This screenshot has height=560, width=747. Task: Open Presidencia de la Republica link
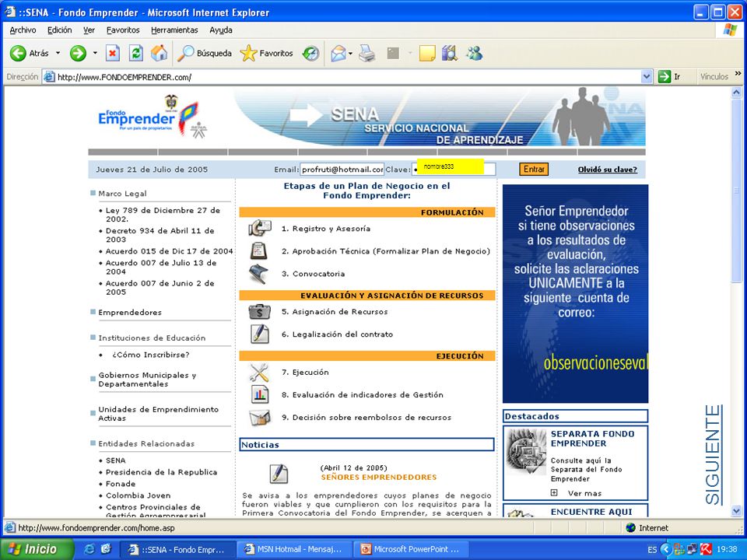click(162, 472)
